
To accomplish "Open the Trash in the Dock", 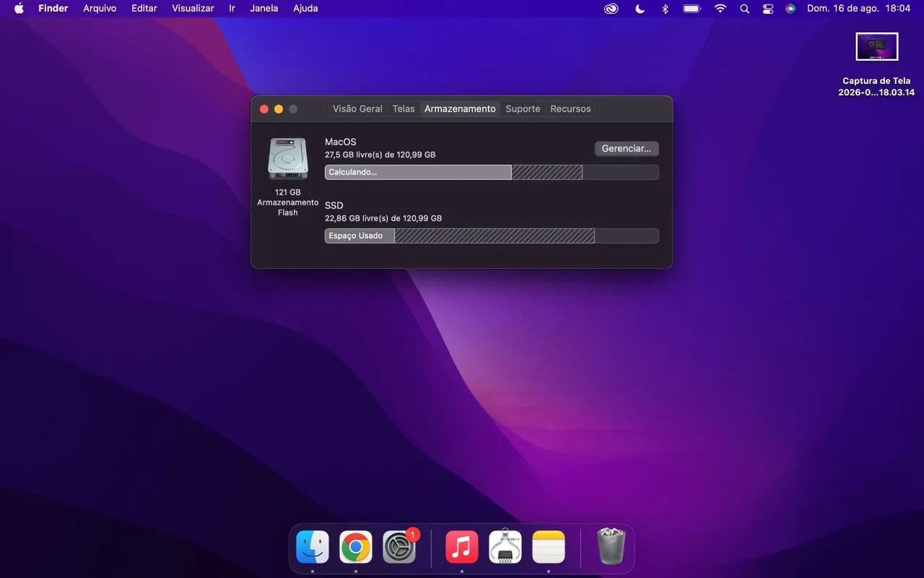I will pos(611,546).
